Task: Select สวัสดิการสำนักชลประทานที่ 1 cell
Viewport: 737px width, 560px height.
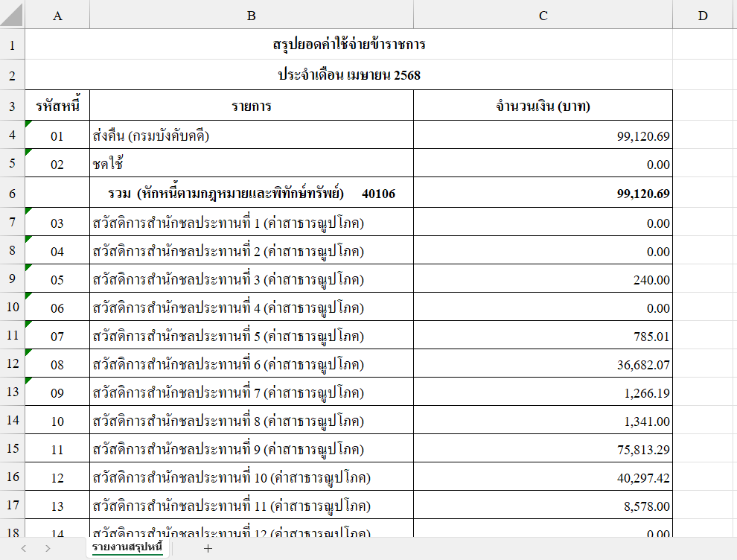Action: click(252, 222)
